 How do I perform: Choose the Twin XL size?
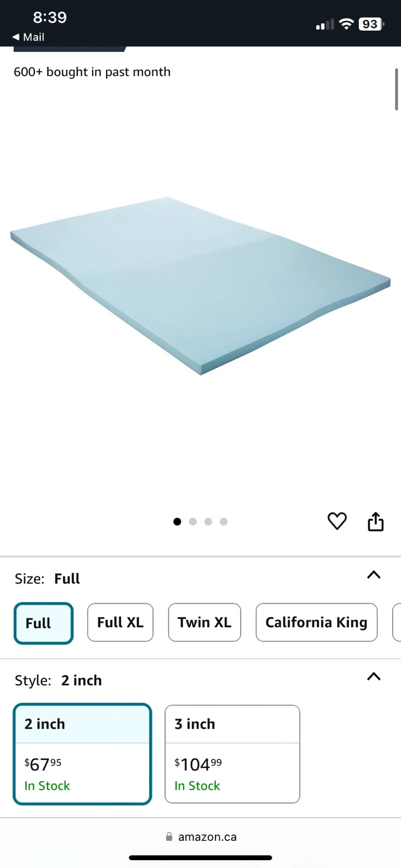205,622
